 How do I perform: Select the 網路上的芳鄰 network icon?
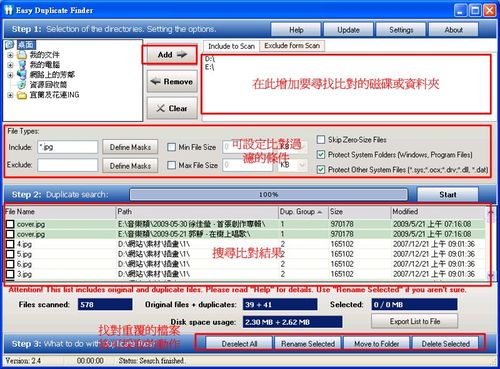coord(21,74)
